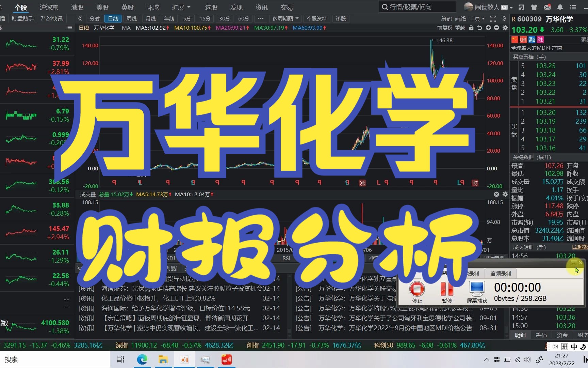
Task: Select the 分时 period tab
Action: point(94,19)
